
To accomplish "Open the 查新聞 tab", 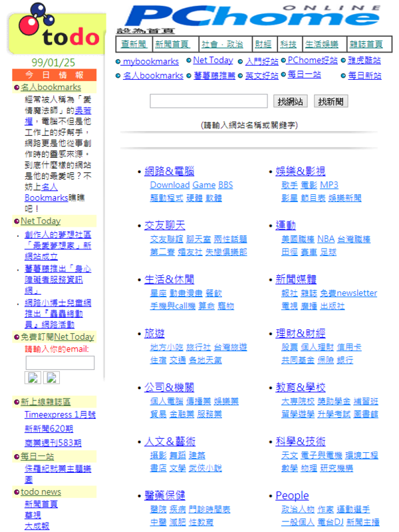I will pyautogui.click(x=134, y=44).
